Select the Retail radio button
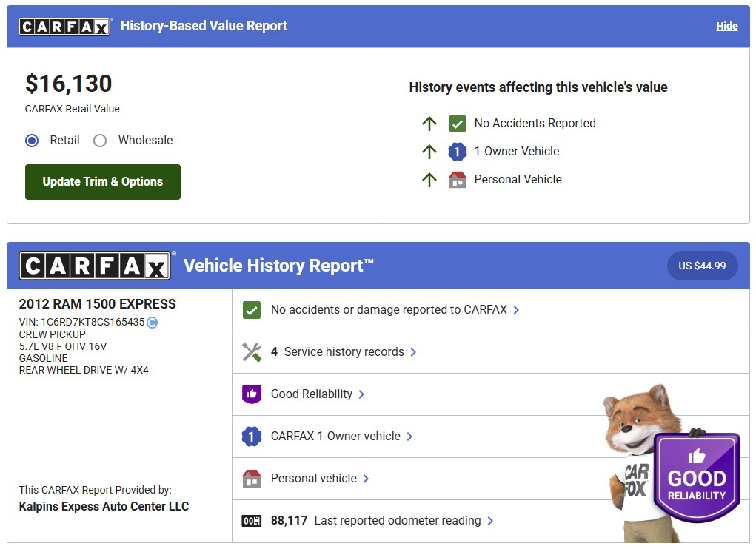The height and width of the screenshot is (549, 756). (x=32, y=141)
